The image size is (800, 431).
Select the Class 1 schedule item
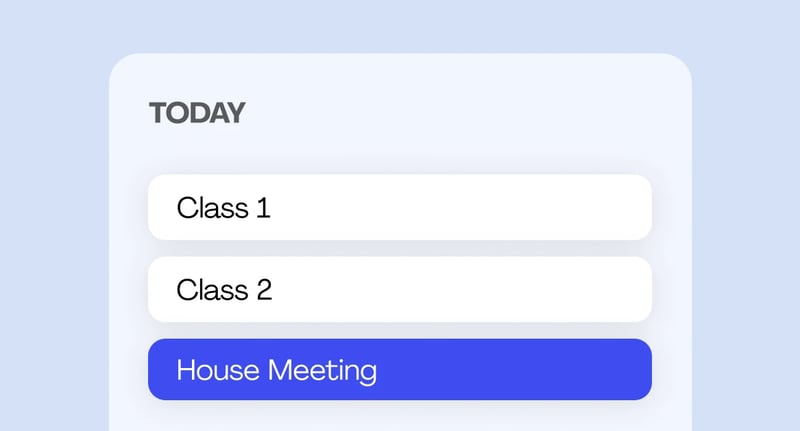[400, 208]
